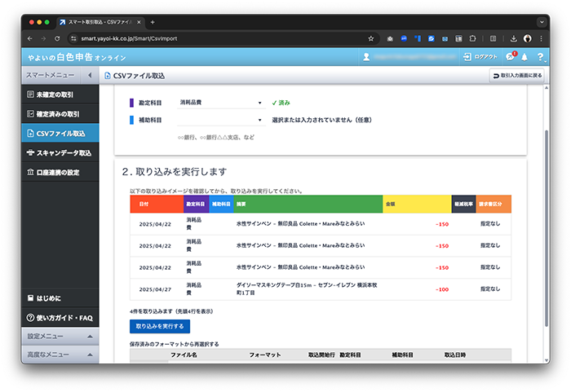Screen dimensions: 571x392
Task: Click the 取込日時 column header
Action: pos(455,355)
